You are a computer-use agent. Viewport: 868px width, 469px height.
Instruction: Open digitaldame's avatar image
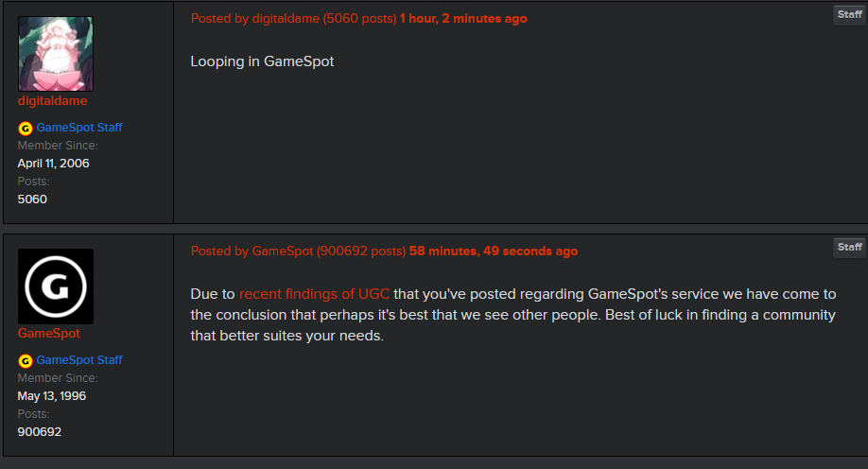[56, 54]
